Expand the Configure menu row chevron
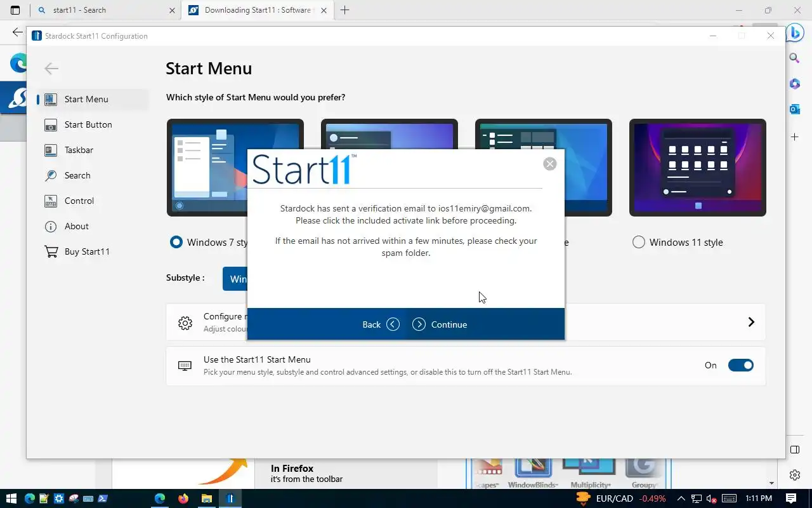Screen dimensions: 812x508 pos(751,322)
